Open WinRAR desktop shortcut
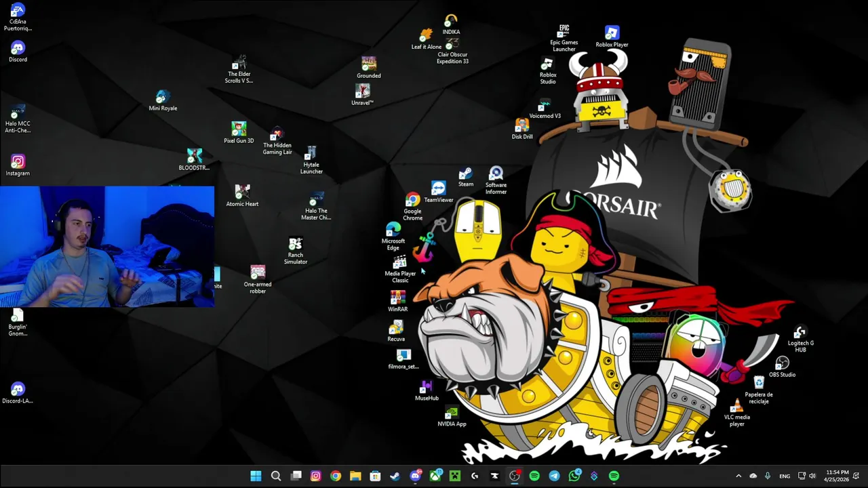 coord(397,302)
